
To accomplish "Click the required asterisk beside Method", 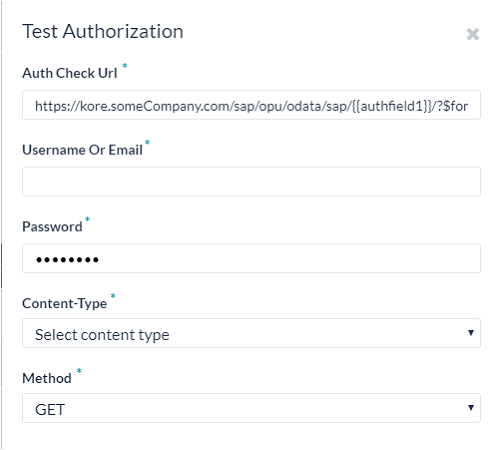I will point(79,371).
